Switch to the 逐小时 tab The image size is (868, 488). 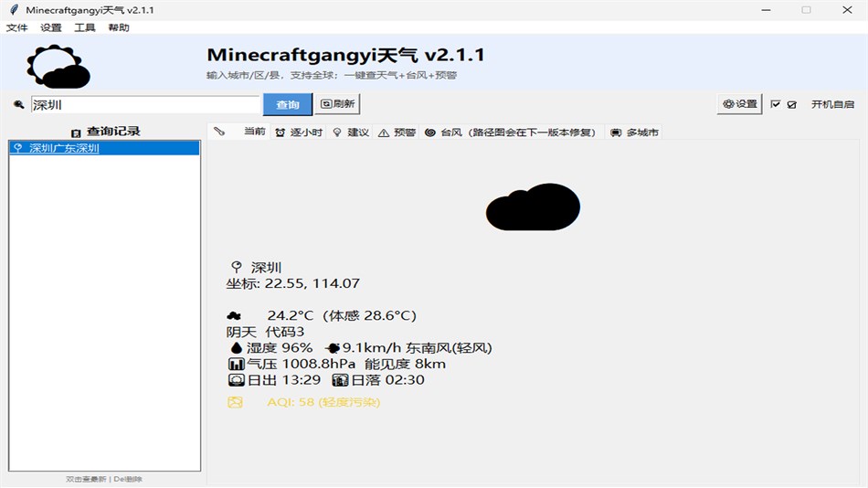(x=299, y=133)
